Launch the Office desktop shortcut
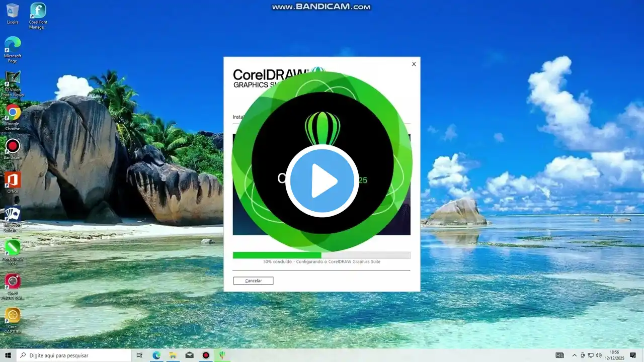The width and height of the screenshot is (644, 362). (x=13, y=183)
